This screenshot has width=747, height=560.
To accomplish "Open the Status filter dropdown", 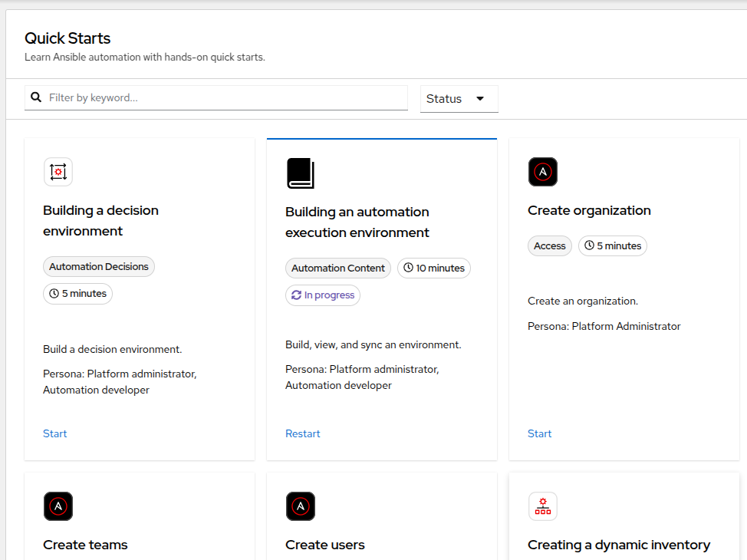I will click(x=459, y=99).
